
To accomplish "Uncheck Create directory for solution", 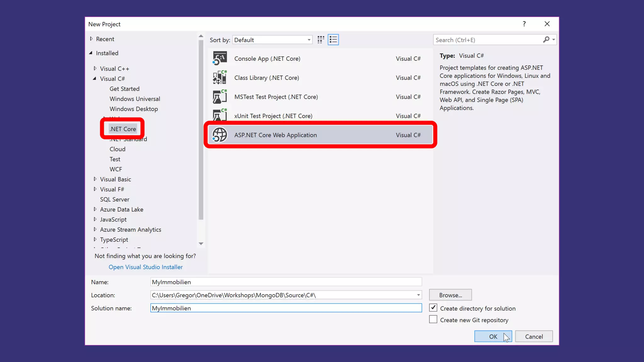I will point(433,308).
